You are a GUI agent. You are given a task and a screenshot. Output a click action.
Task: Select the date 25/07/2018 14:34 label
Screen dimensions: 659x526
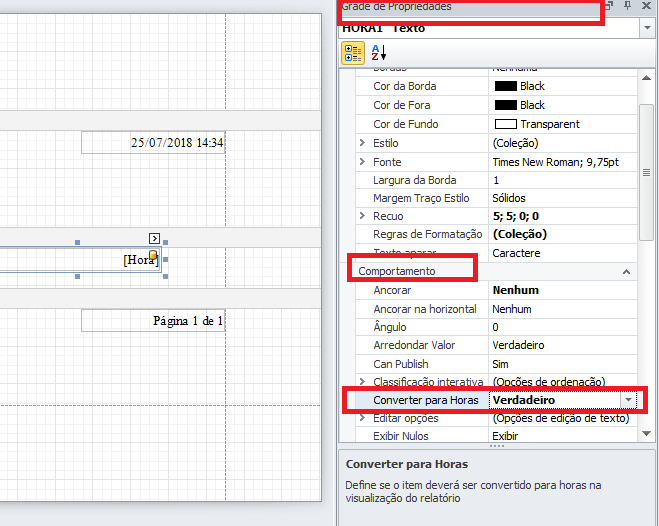(153, 143)
